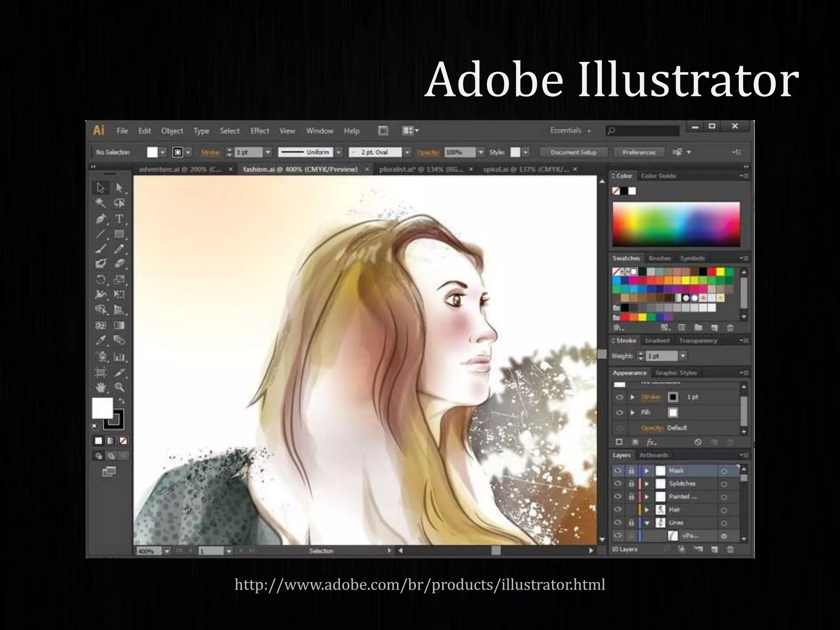This screenshot has width=840, height=630.
Task: Click Delete Selection trash in Layers panel
Action: pyautogui.click(x=730, y=549)
